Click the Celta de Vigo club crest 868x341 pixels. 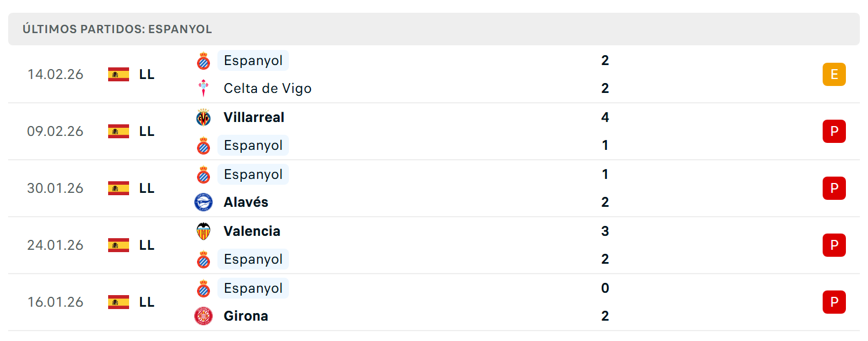point(203,88)
